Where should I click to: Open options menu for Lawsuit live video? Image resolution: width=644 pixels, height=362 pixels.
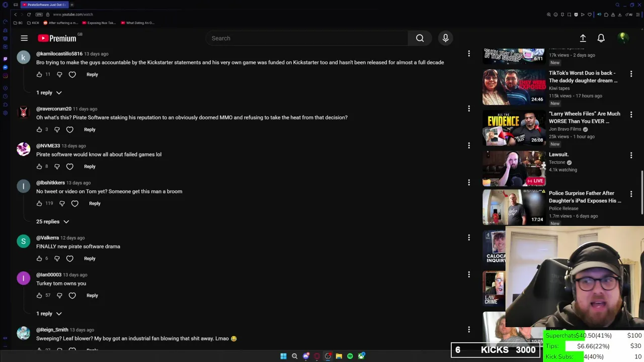tap(631, 155)
